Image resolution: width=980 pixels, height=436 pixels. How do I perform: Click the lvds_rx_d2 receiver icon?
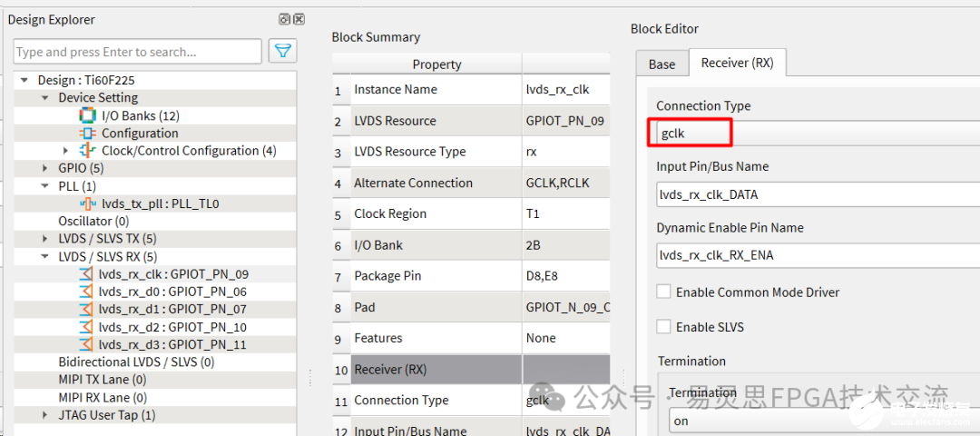pyautogui.click(x=86, y=327)
